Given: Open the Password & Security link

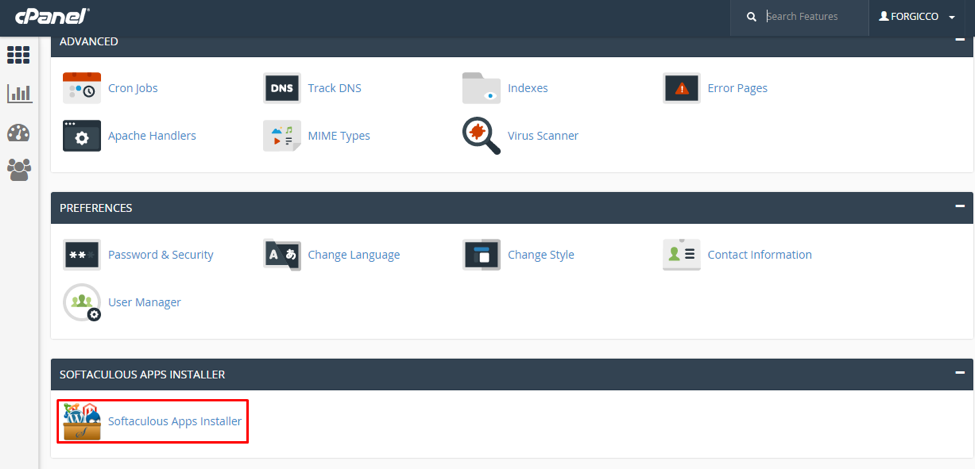Looking at the screenshot, I should tap(160, 254).
